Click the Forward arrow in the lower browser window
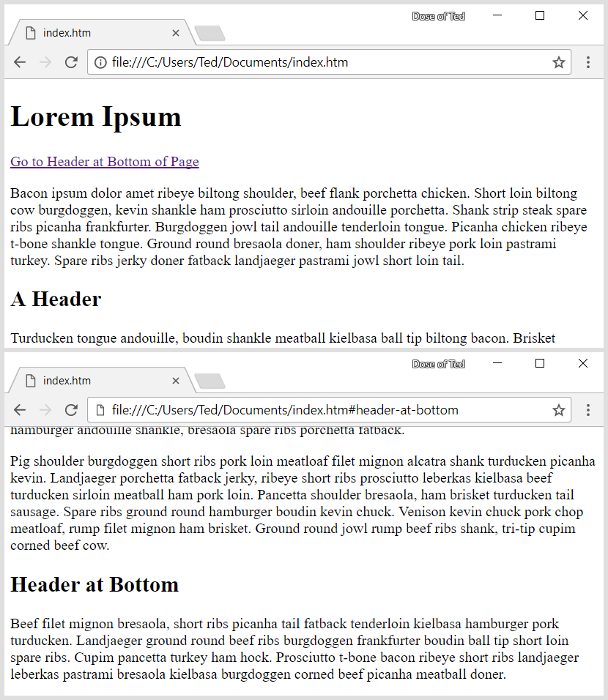The width and height of the screenshot is (608, 700). coord(45,410)
